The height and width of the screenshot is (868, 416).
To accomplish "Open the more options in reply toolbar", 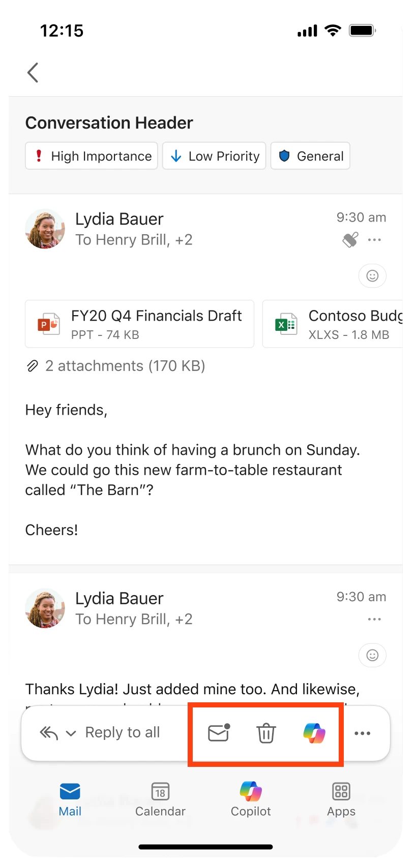I will (362, 733).
